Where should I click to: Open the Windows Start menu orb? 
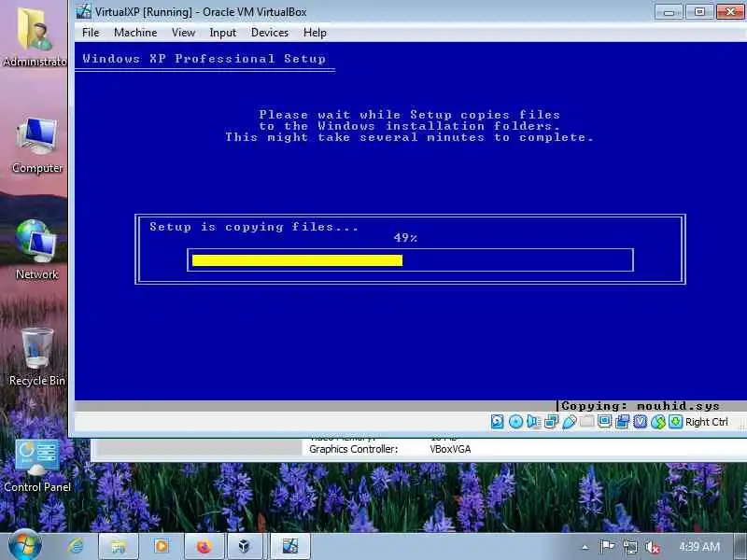pos(25,546)
